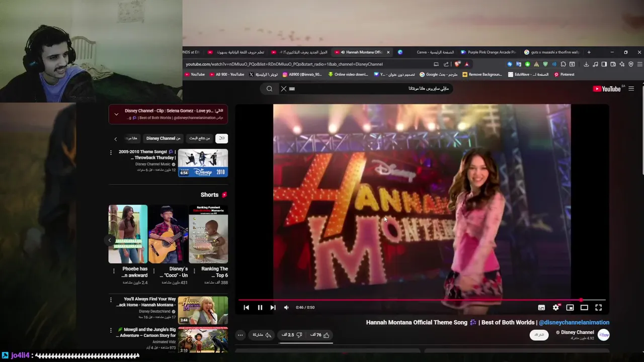
Task: Switch video to miniplayer mode
Action: (570, 307)
